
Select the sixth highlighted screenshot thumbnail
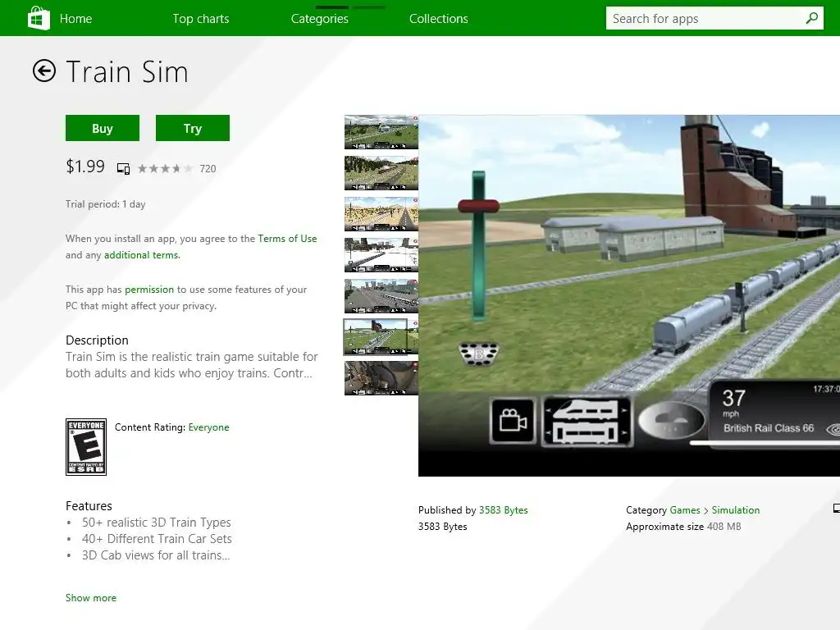tap(381, 337)
